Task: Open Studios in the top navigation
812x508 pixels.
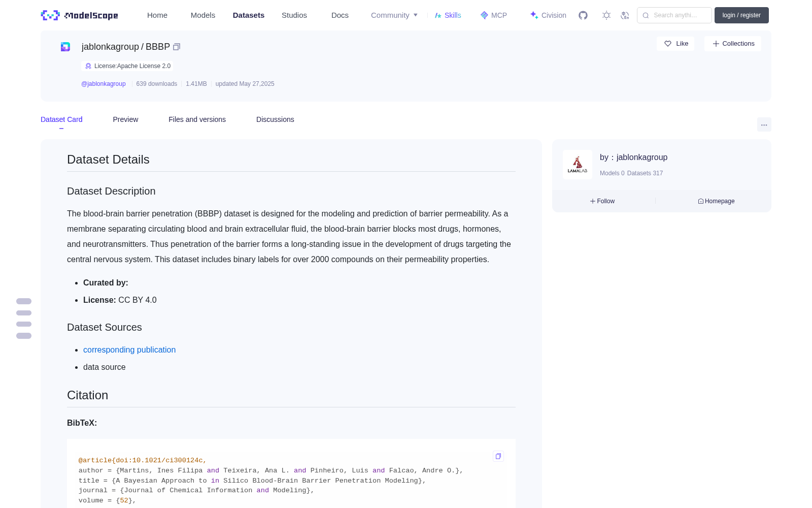Action: (x=294, y=15)
